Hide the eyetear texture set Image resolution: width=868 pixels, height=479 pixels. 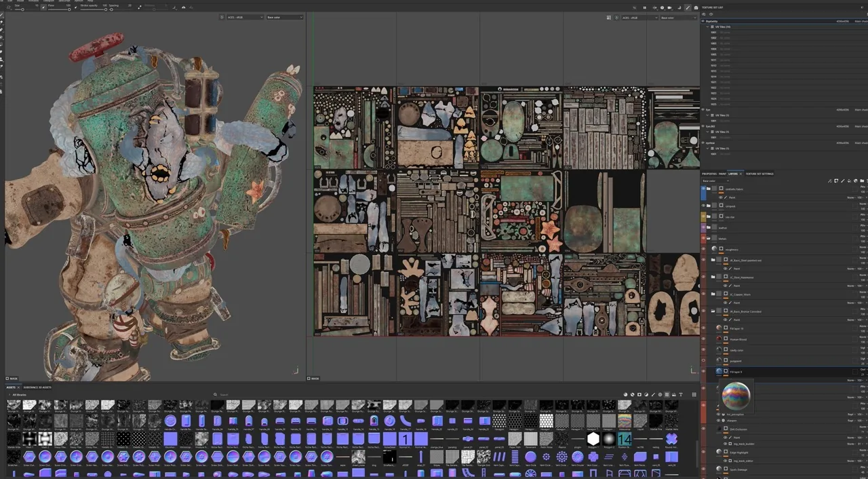click(703, 142)
